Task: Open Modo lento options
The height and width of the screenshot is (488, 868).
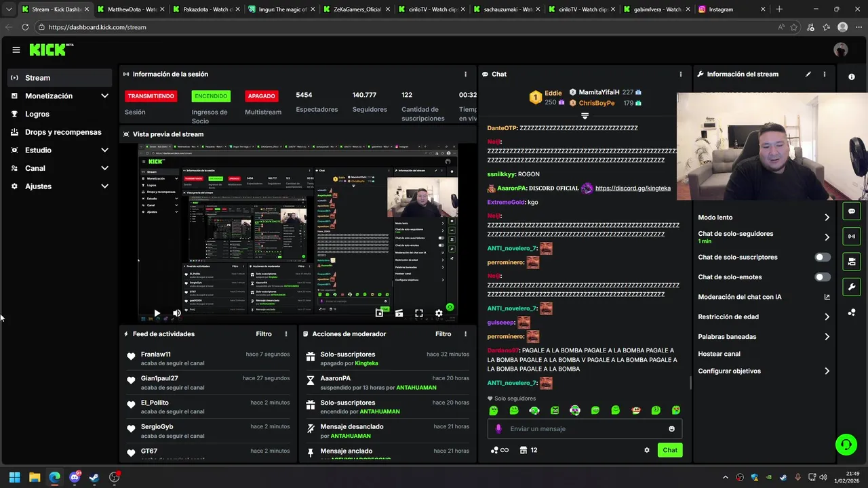Action: [764, 218]
